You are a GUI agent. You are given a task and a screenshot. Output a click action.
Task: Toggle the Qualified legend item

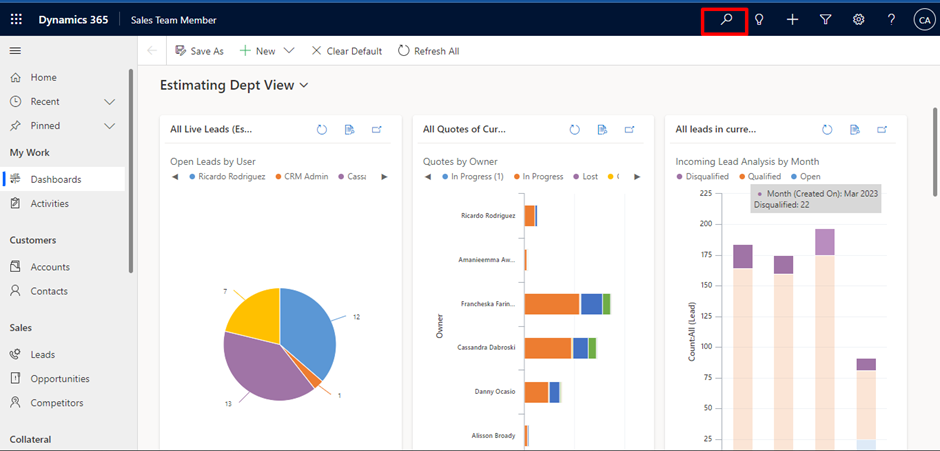tap(759, 177)
